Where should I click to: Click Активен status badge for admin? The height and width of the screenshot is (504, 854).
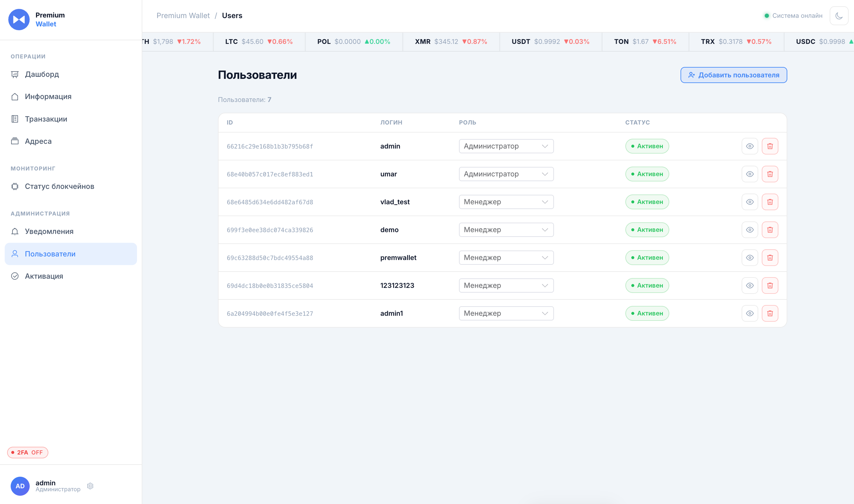[647, 146]
